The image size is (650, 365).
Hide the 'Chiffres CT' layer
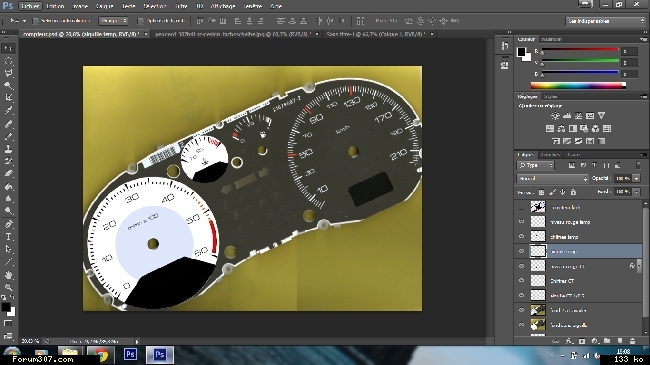coord(521,281)
